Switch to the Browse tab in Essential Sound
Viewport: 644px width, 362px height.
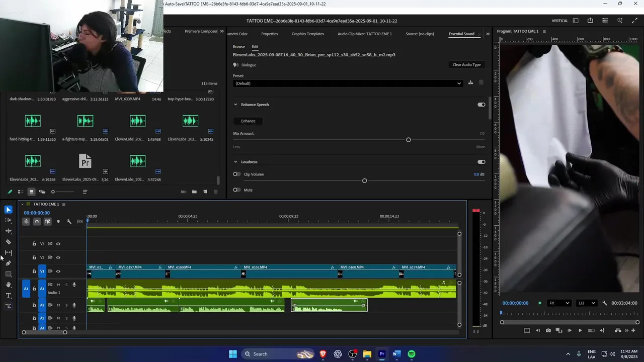pyautogui.click(x=239, y=47)
